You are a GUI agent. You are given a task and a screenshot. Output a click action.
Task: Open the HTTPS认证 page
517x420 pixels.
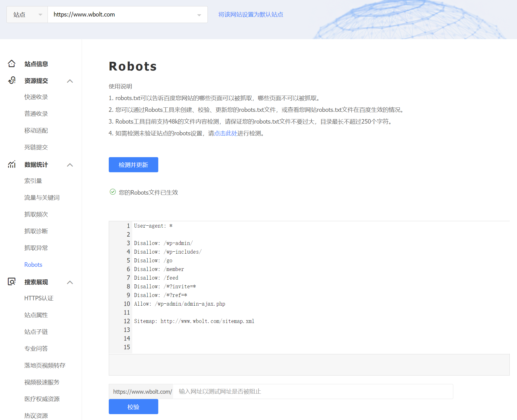(x=39, y=298)
